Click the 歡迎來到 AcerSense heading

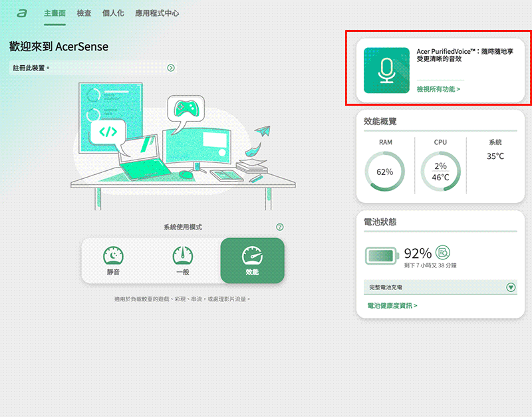coord(59,47)
